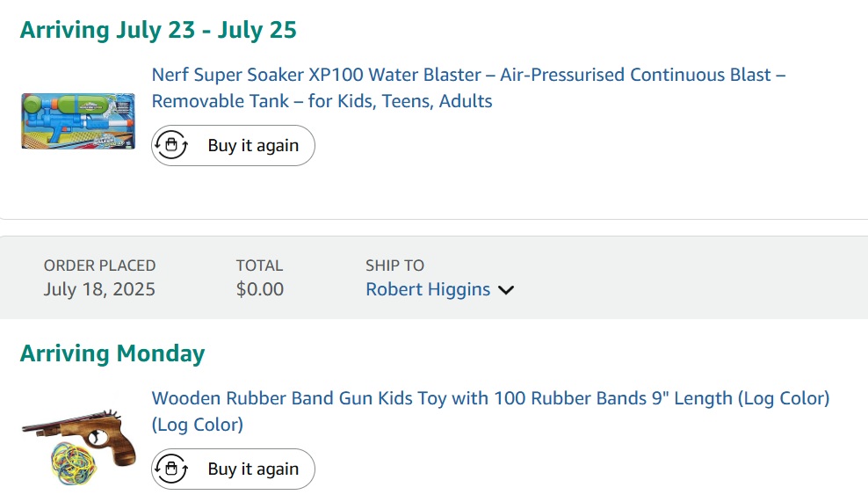Click the Arriving July 23 - July 25 heading
868x502 pixels.
(158, 30)
